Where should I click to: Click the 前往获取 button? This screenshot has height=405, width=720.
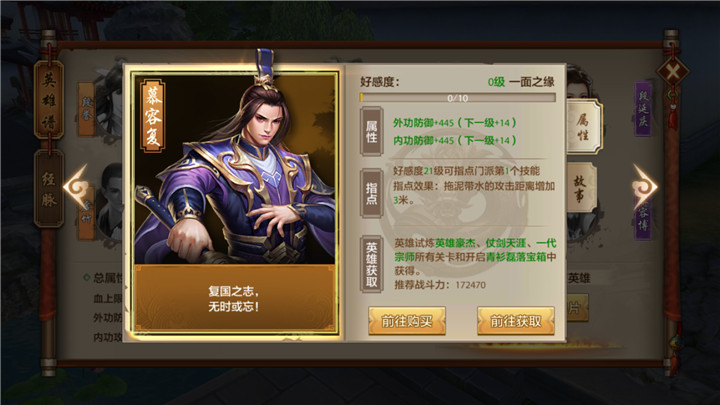coord(516,321)
